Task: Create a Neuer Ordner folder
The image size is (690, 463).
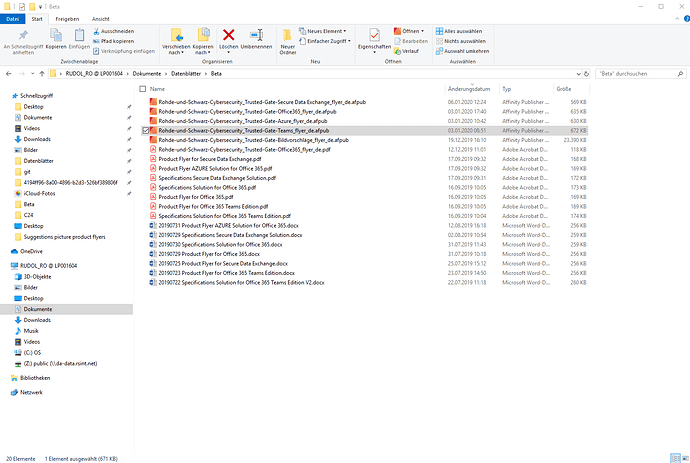Action: pos(288,41)
